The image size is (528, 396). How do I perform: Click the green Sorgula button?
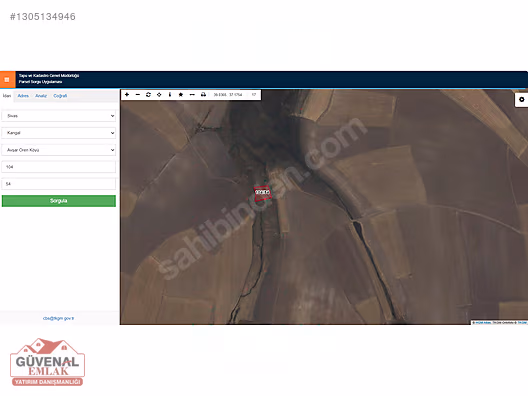tap(59, 201)
